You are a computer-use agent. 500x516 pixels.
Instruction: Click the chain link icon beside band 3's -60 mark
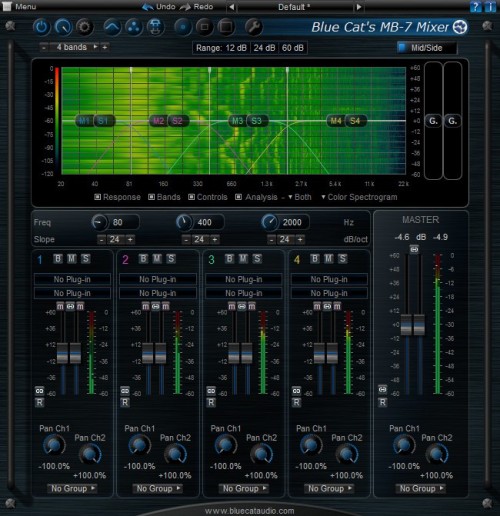[x=211, y=391]
